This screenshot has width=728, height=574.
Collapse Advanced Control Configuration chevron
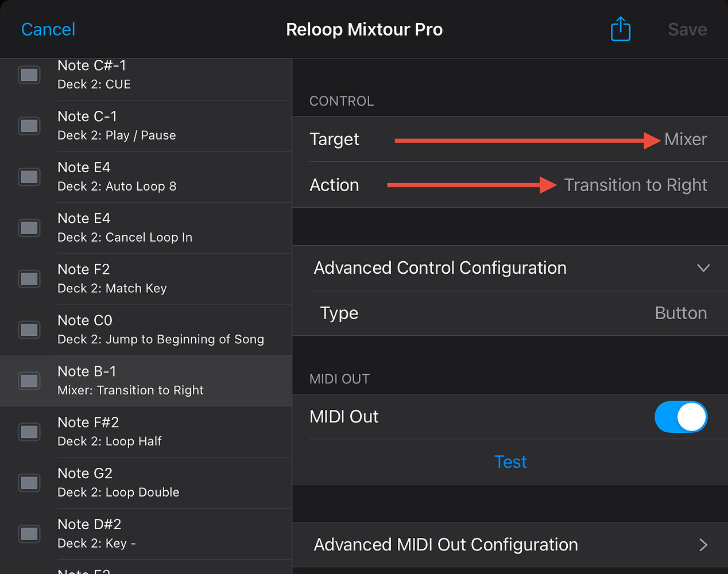point(703,268)
